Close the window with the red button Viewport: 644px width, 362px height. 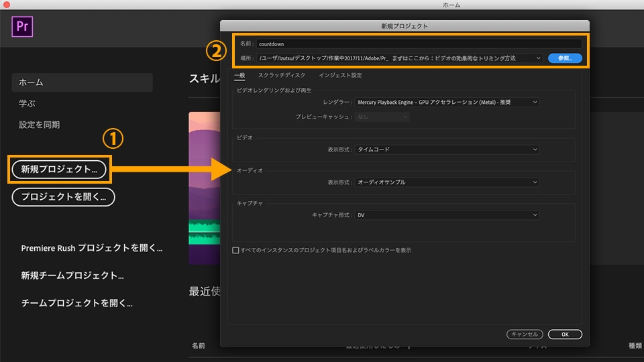pyautogui.click(x=6, y=4)
